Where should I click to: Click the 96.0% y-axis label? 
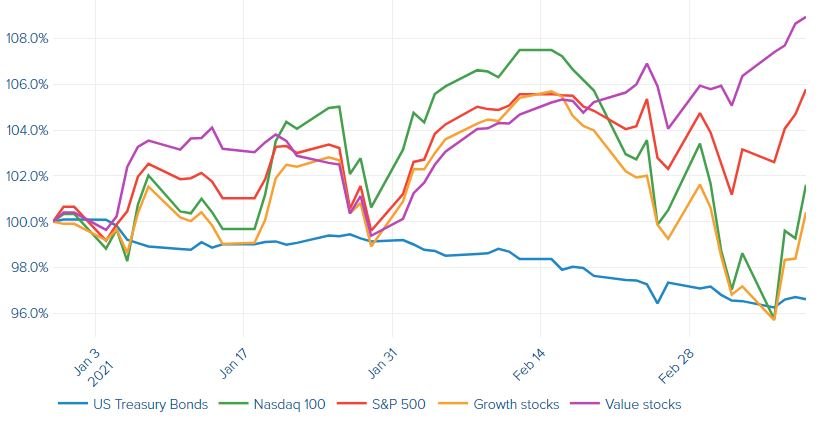click(x=27, y=313)
